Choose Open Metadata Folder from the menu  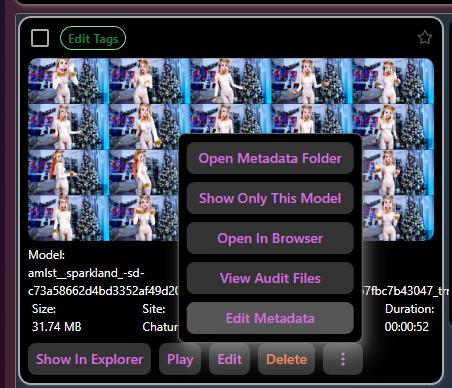tap(270, 158)
